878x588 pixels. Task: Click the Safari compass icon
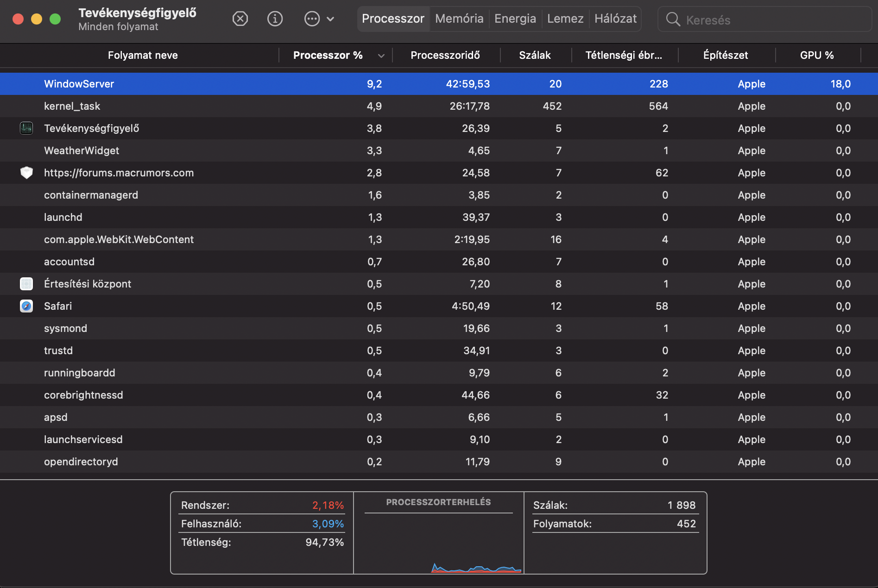26,306
